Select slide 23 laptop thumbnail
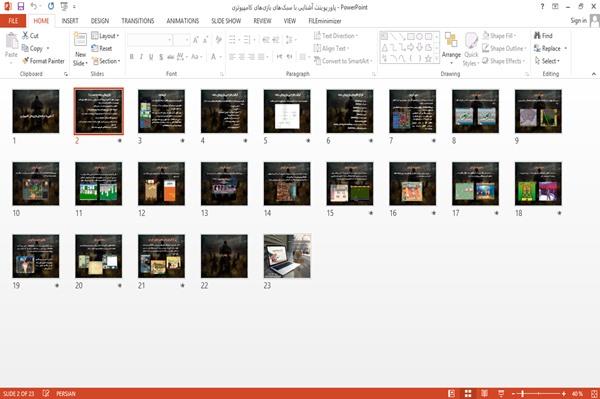 click(x=287, y=256)
